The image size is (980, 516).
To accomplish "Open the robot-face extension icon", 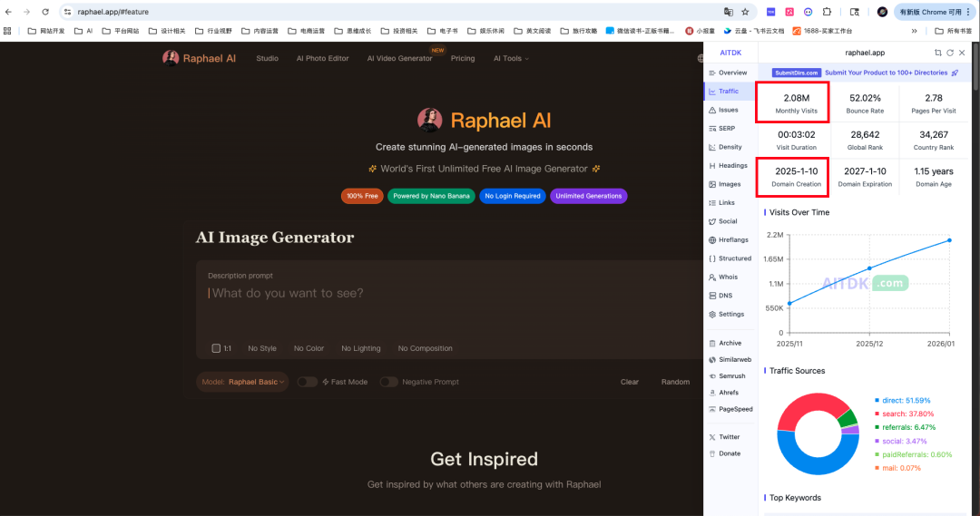I will click(x=808, y=12).
